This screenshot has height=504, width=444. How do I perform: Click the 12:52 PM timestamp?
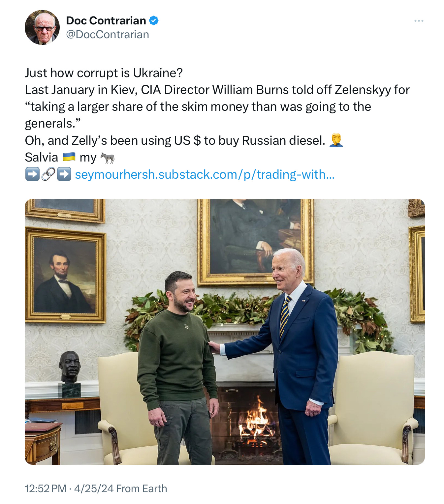[46, 489]
